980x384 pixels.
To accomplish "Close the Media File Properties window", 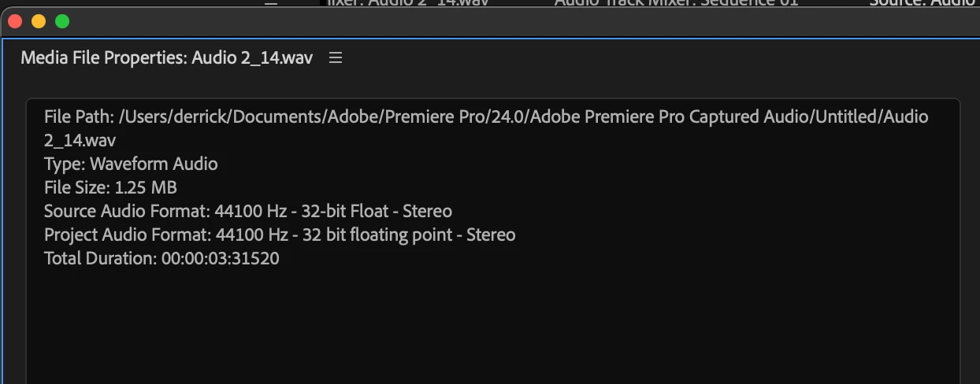I will (15, 21).
